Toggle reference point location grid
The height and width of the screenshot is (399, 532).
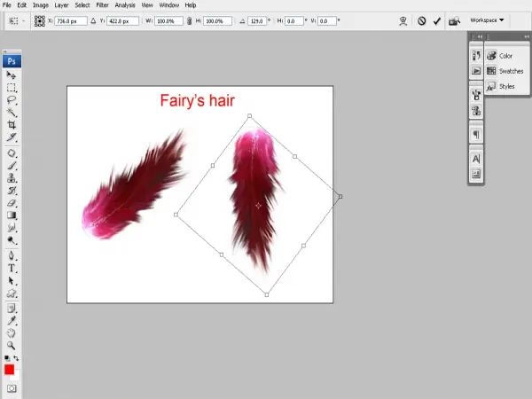(x=39, y=21)
